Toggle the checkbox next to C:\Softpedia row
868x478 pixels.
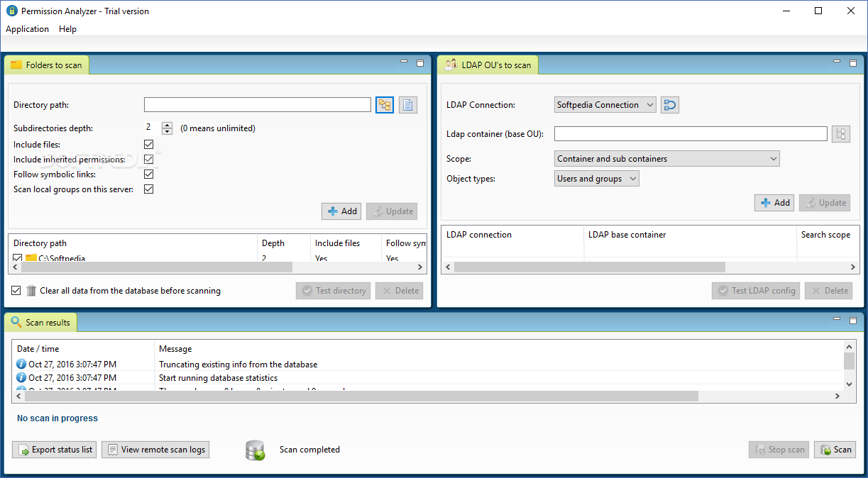pos(18,259)
